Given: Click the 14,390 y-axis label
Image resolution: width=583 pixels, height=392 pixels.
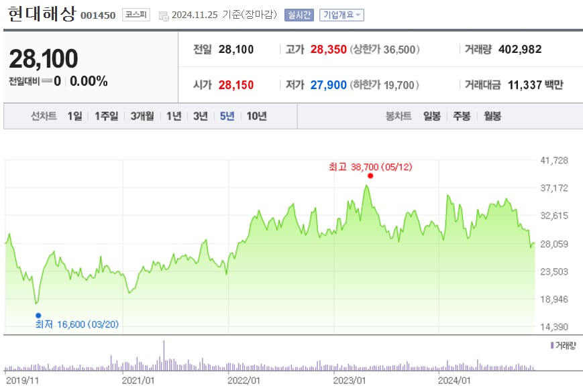Looking at the screenshot, I should click(554, 327).
